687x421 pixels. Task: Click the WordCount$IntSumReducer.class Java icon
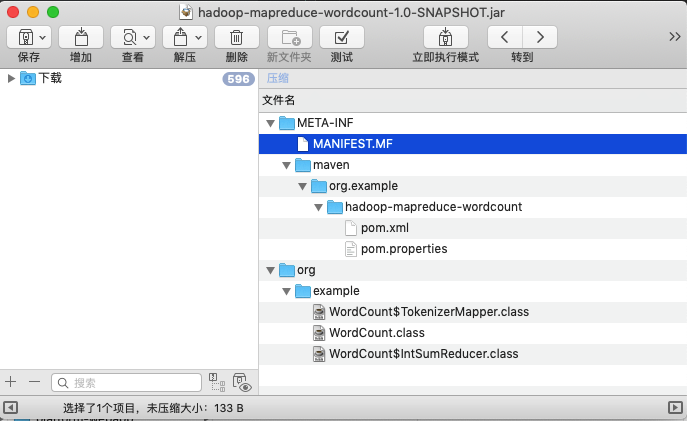(319, 354)
